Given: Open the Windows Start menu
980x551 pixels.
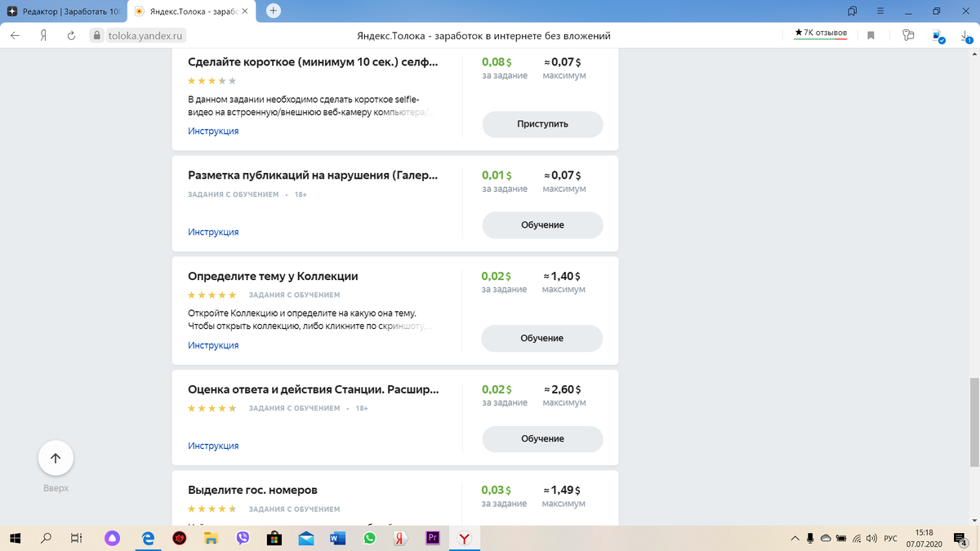Looking at the screenshot, I should (16, 538).
